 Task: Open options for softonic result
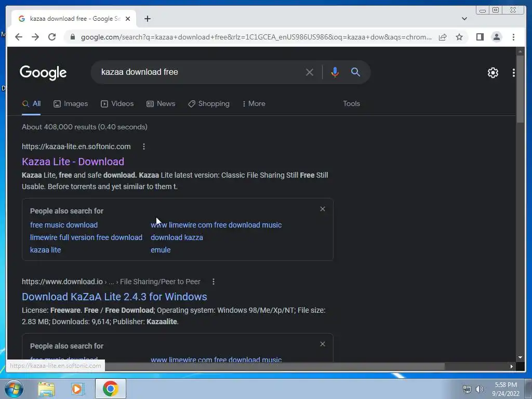[144, 147]
